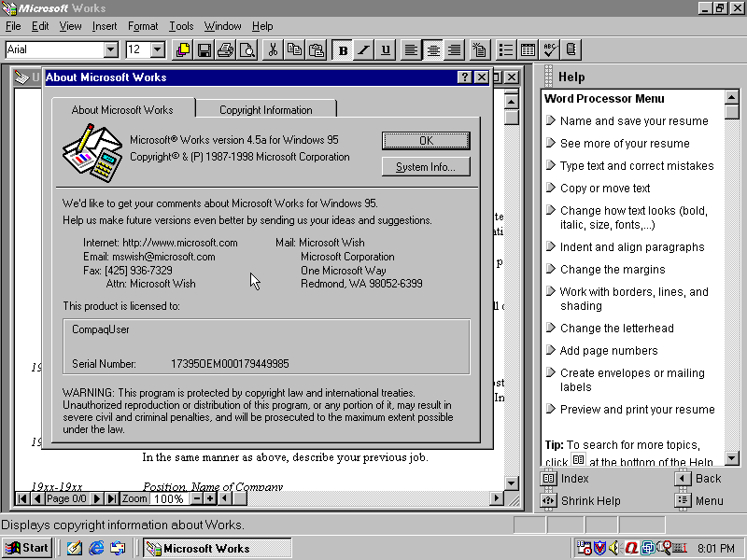
Task: Toggle Underline formatting button
Action: click(386, 49)
